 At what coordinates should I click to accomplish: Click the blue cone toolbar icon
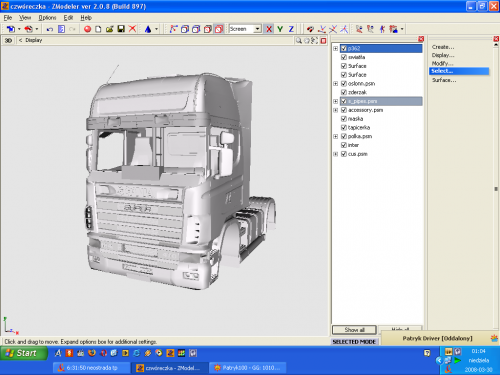click(148, 29)
